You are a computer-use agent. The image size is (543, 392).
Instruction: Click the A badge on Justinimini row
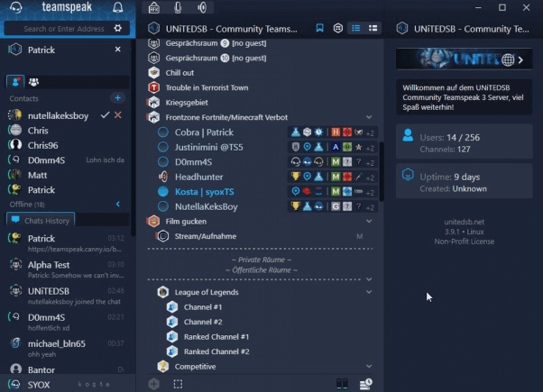(x=336, y=147)
